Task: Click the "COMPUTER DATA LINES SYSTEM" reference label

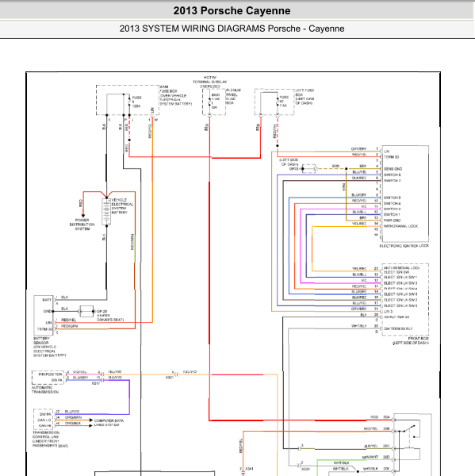Action: (109, 423)
